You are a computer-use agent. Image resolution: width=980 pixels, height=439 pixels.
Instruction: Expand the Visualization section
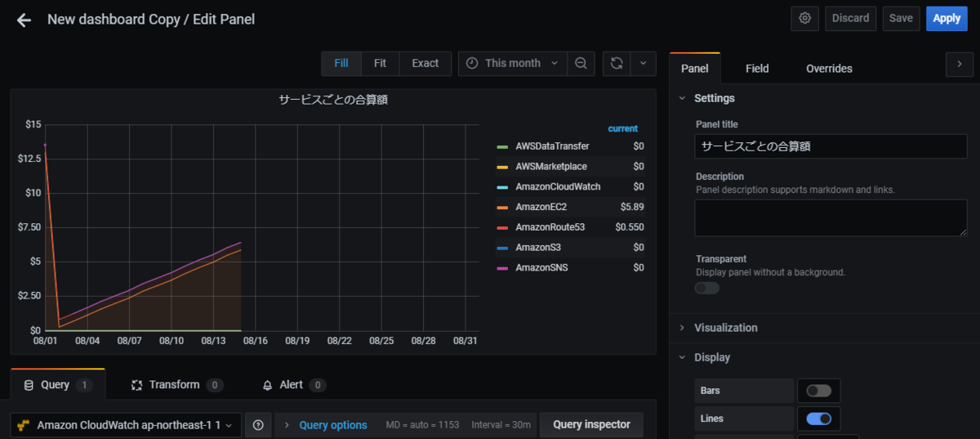coord(725,328)
